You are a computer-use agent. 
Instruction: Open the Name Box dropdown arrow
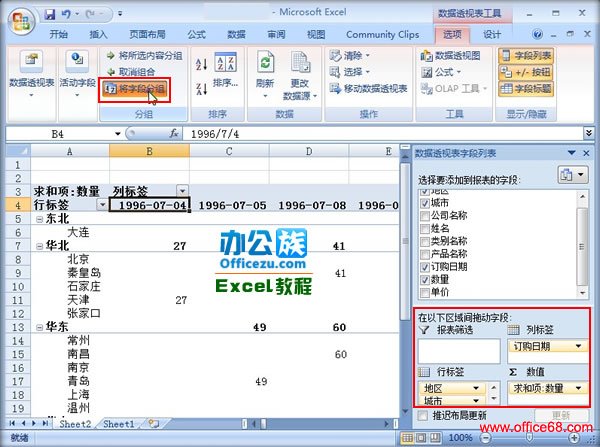(117, 134)
